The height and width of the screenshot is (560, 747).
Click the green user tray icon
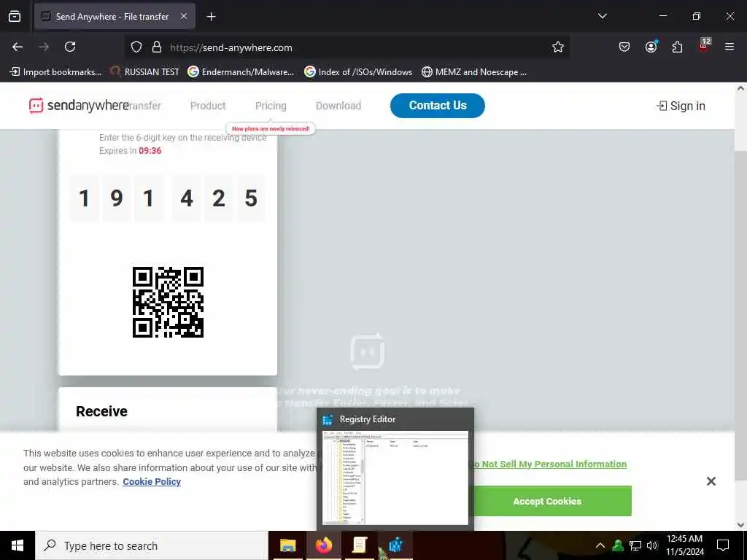tap(617, 545)
